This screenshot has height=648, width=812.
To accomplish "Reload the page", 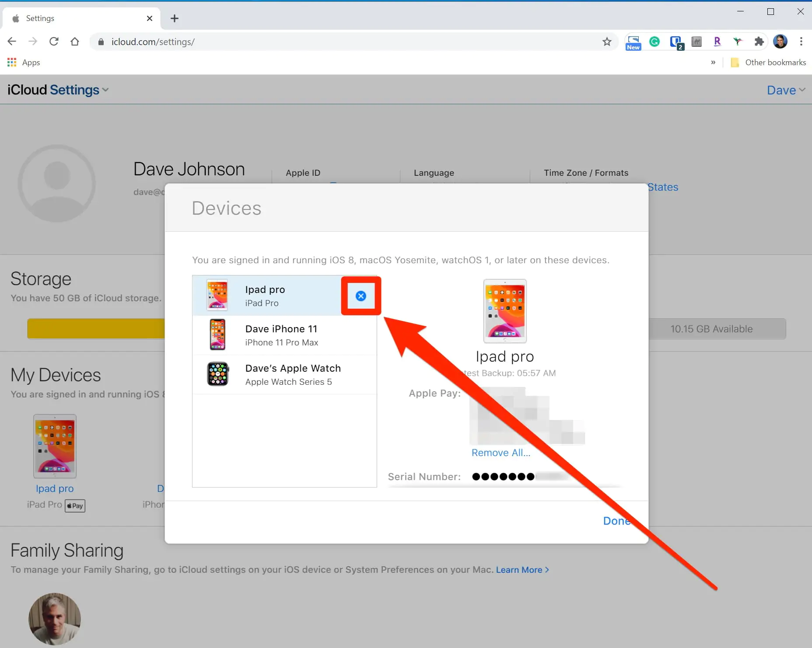I will (54, 41).
